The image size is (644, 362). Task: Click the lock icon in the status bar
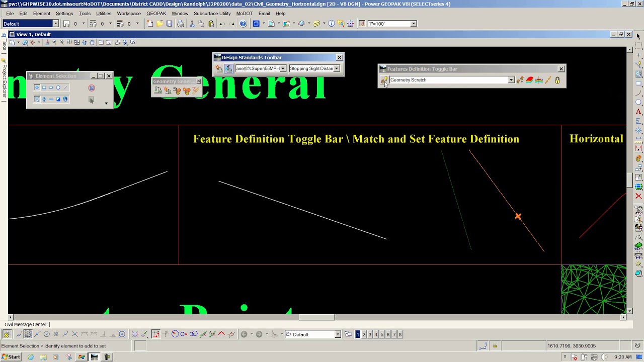(x=495, y=346)
